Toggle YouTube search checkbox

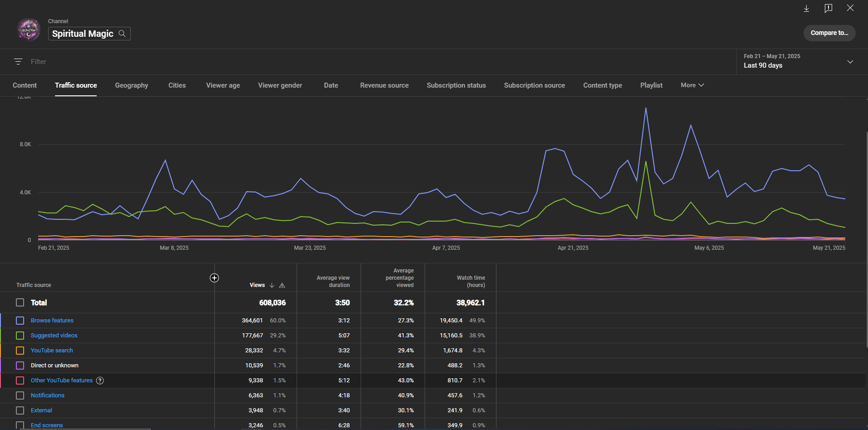pyautogui.click(x=20, y=351)
